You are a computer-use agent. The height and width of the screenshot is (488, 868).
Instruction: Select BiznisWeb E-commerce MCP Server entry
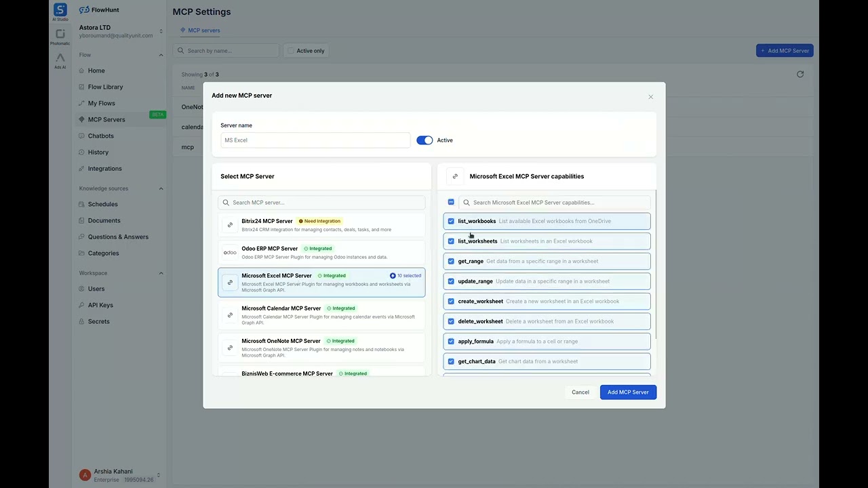[x=321, y=372]
